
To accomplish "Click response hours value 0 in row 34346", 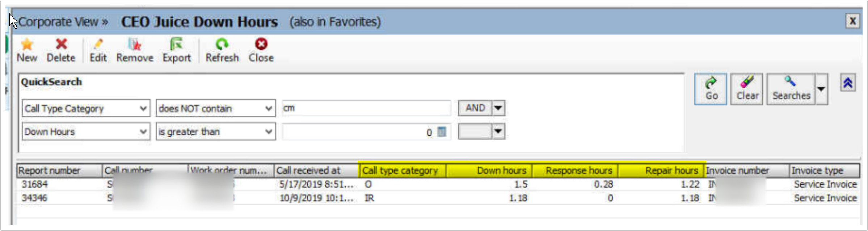I will coord(610,198).
